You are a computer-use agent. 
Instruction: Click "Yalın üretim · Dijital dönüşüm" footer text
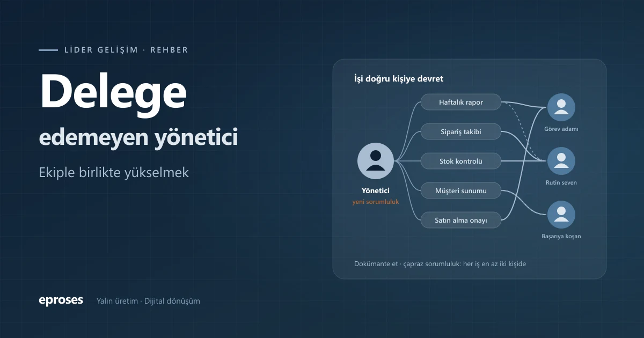click(148, 301)
